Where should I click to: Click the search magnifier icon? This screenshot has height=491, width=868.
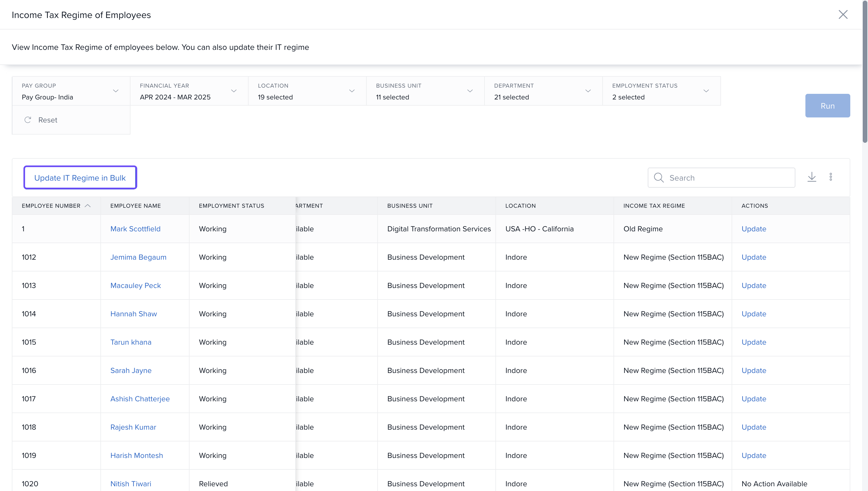(658, 177)
